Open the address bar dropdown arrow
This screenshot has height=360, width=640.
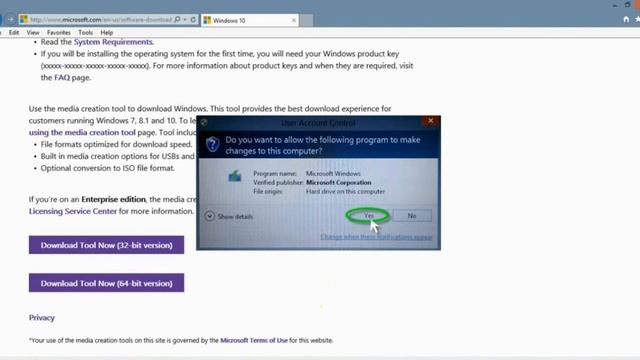point(185,20)
